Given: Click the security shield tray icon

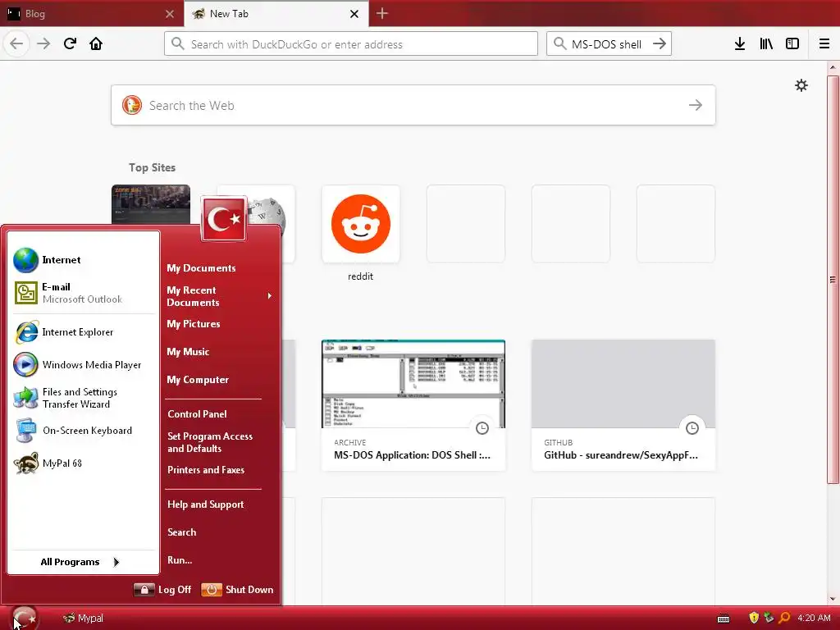Looking at the screenshot, I should pos(754,619).
